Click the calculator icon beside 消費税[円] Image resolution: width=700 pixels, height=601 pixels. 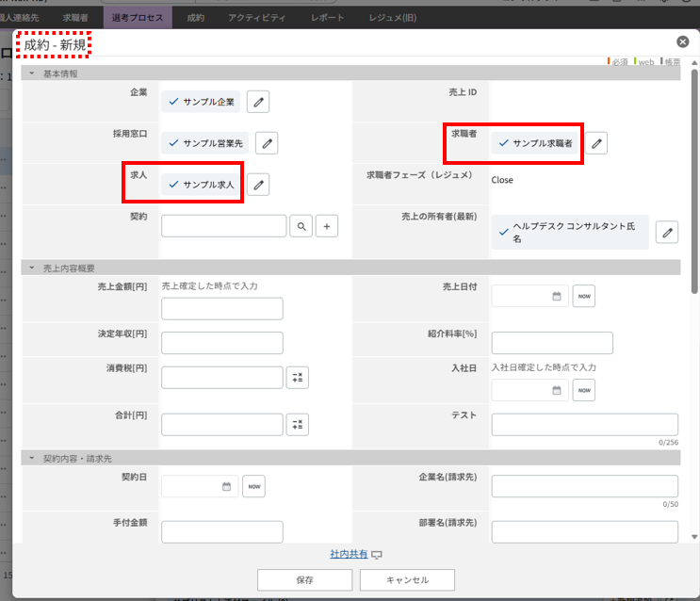click(297, 378)
